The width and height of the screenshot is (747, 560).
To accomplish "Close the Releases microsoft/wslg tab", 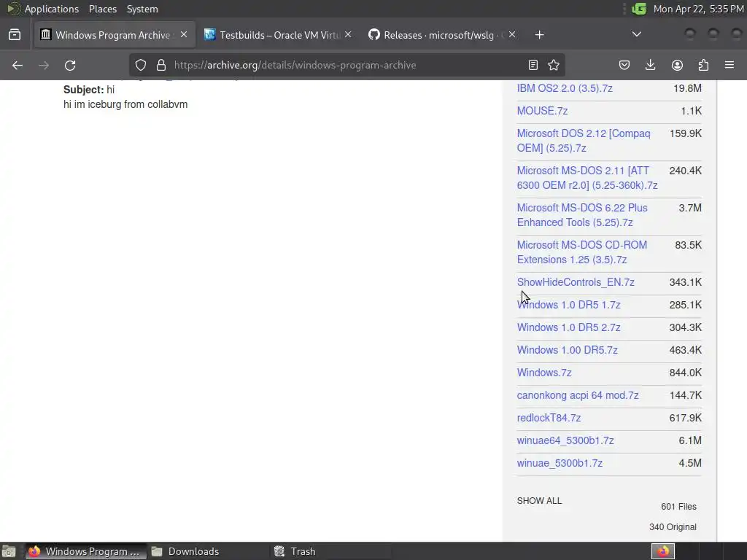I will click(512, 35).
